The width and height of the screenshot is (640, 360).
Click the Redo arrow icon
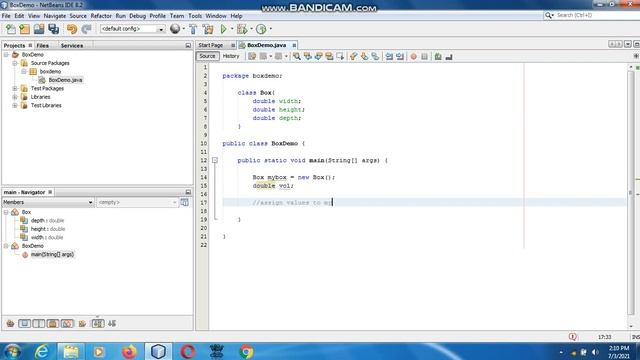86,29
